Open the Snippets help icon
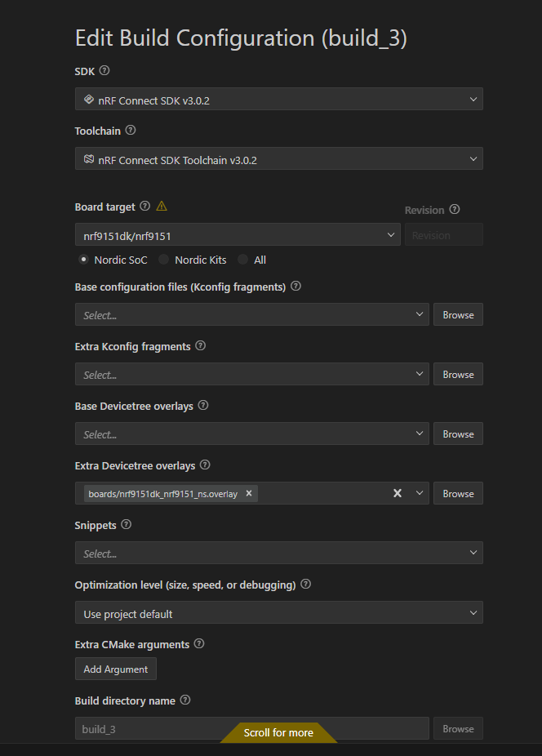The image size is (542, 756). point(126,524)
